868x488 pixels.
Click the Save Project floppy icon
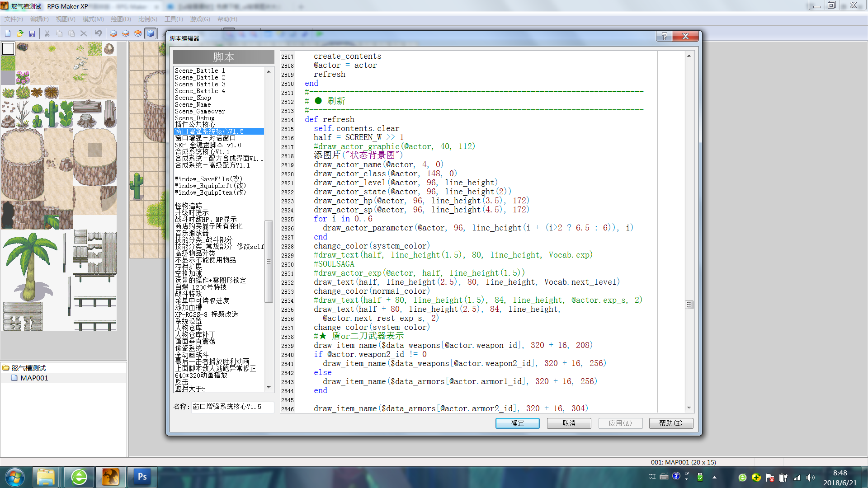click(x=32, y=33)
